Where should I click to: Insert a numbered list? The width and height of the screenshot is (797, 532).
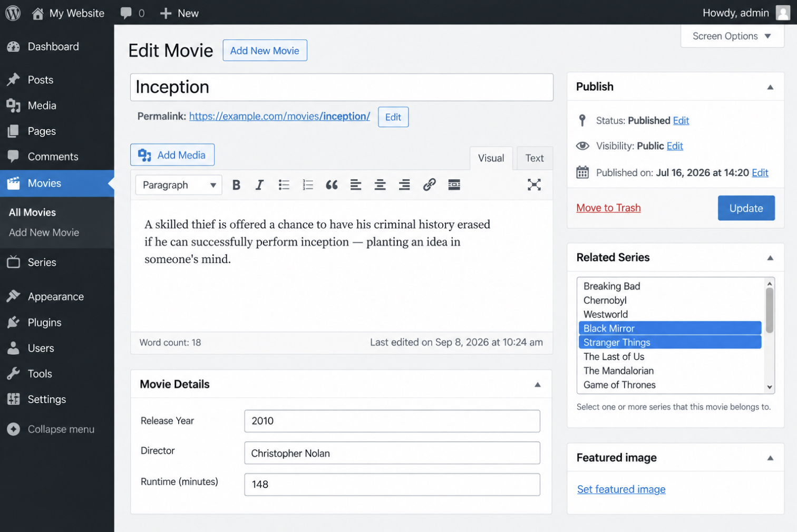(x=308, y=185)
